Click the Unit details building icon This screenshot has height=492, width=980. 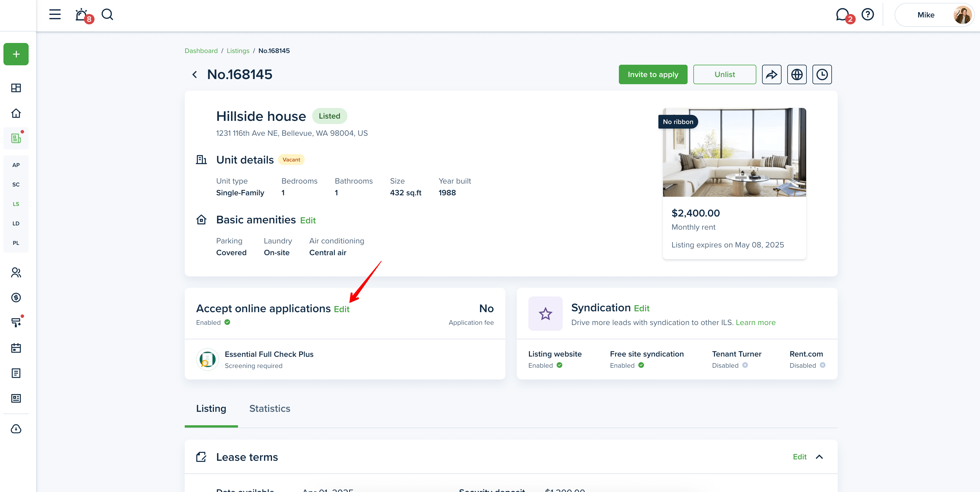click(x=201, y=160)
